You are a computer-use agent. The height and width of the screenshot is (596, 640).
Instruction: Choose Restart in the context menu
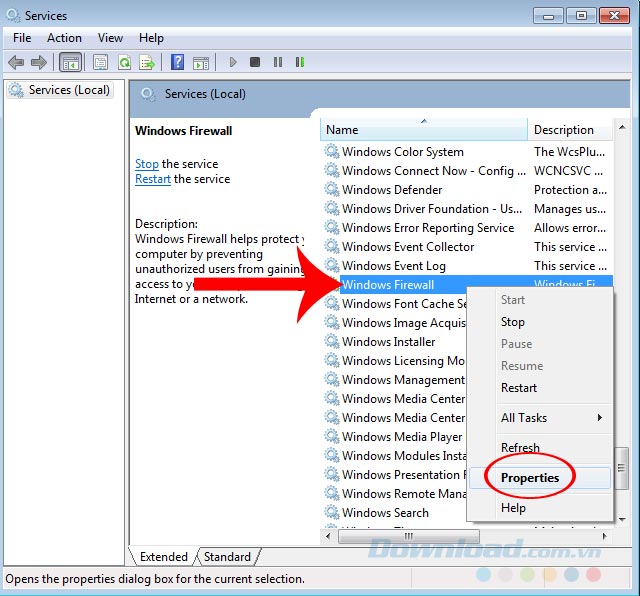[540, 388]
